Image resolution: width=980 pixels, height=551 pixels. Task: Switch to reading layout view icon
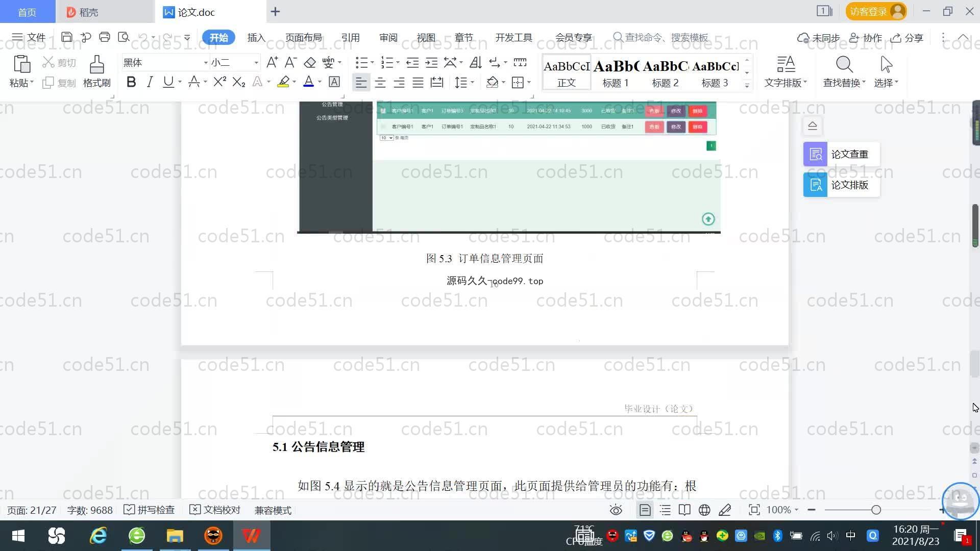pyautogui.click(x=684, y=510)
